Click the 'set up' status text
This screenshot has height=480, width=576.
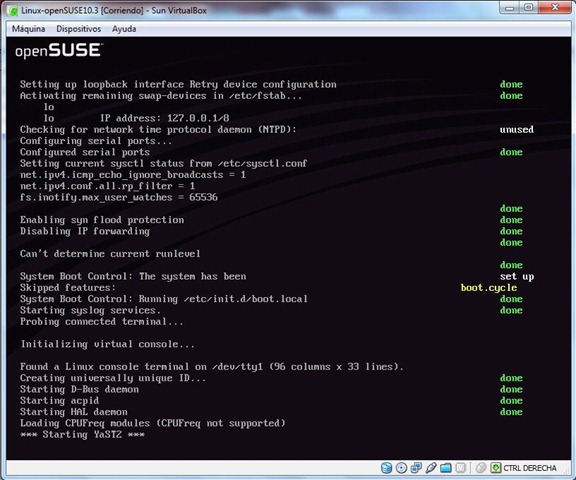coord(517,277)
